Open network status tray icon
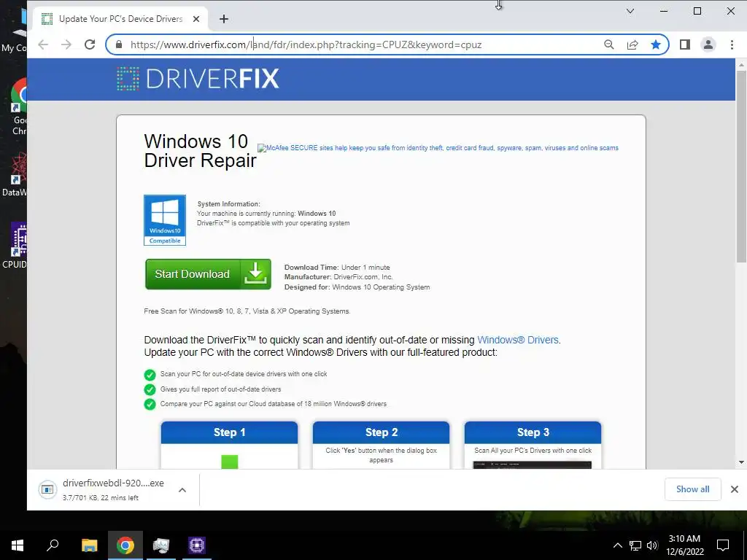Image resolution: width=747 pixels, height=560 pixels. click(635, 545)
